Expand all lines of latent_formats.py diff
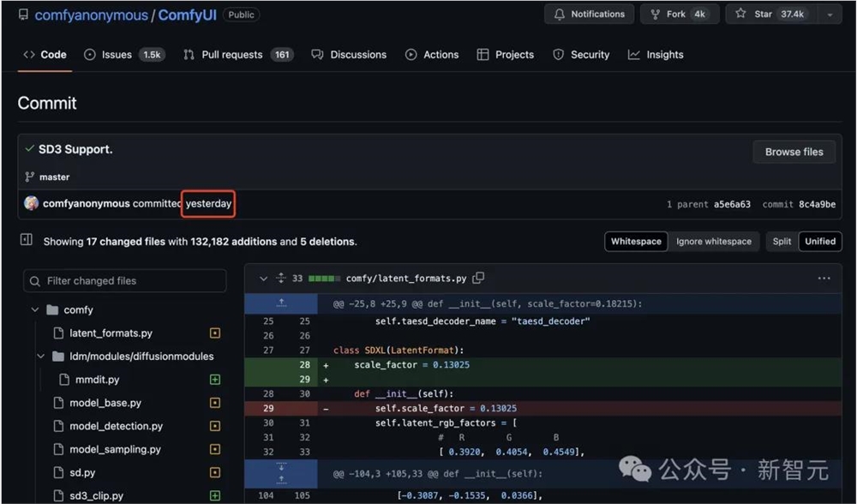Screen dimensions: 857x504 pyautogui.click(x=281, y=279)
